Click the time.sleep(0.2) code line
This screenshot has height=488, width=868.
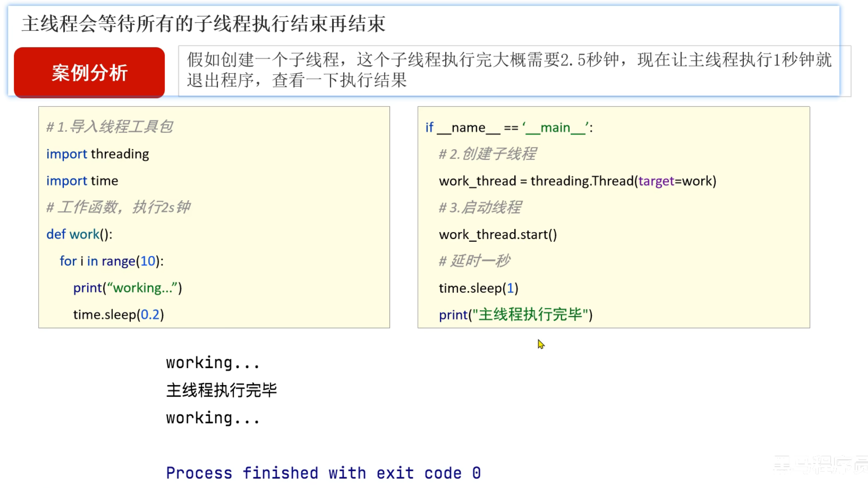(x=118, y=315)
